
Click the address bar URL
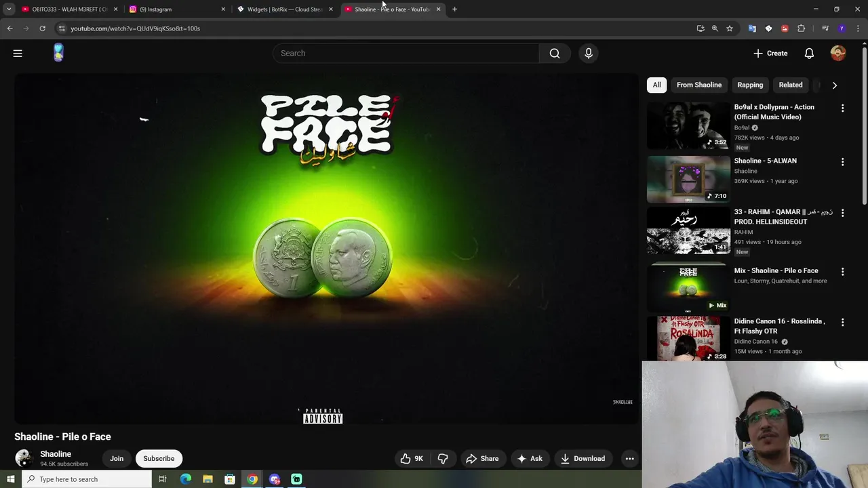click(136, 28)
